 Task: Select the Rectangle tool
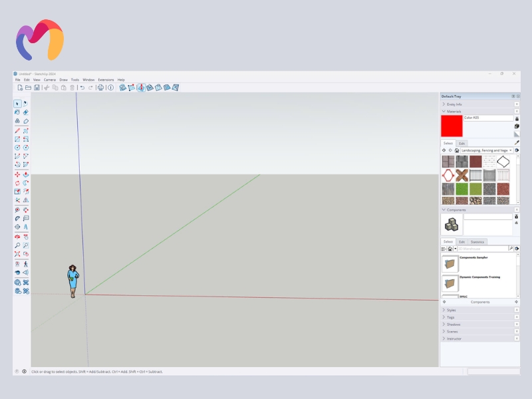click(17, 138)
